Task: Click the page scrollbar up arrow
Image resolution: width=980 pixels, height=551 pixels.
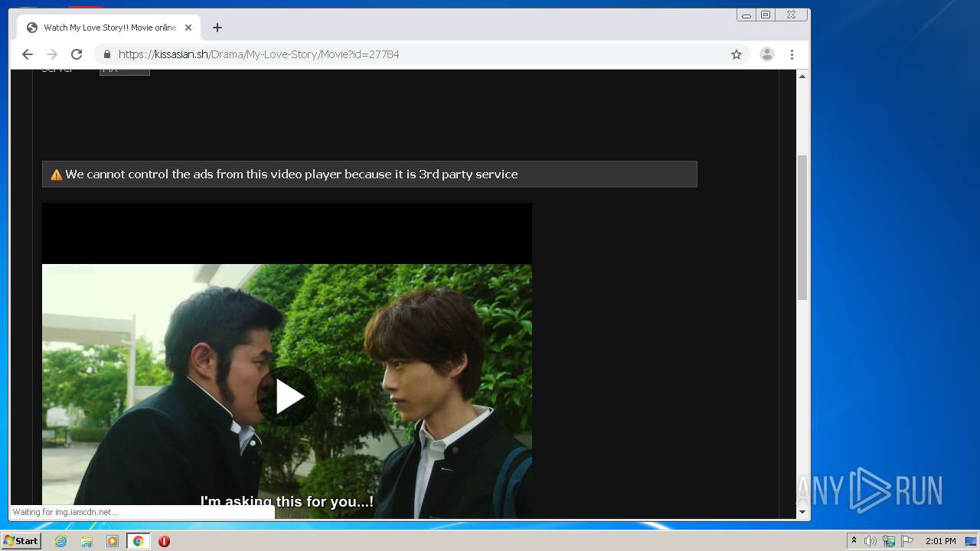Action: click(802, 77)
